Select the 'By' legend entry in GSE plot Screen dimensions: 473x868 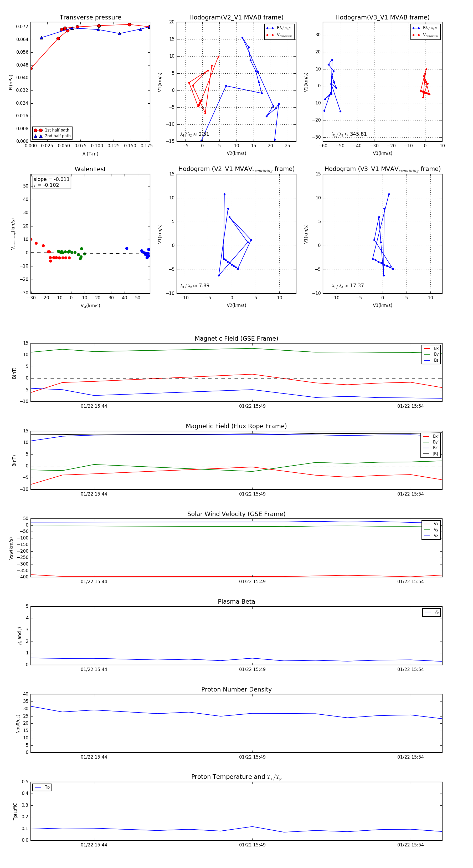pos(431,355)
